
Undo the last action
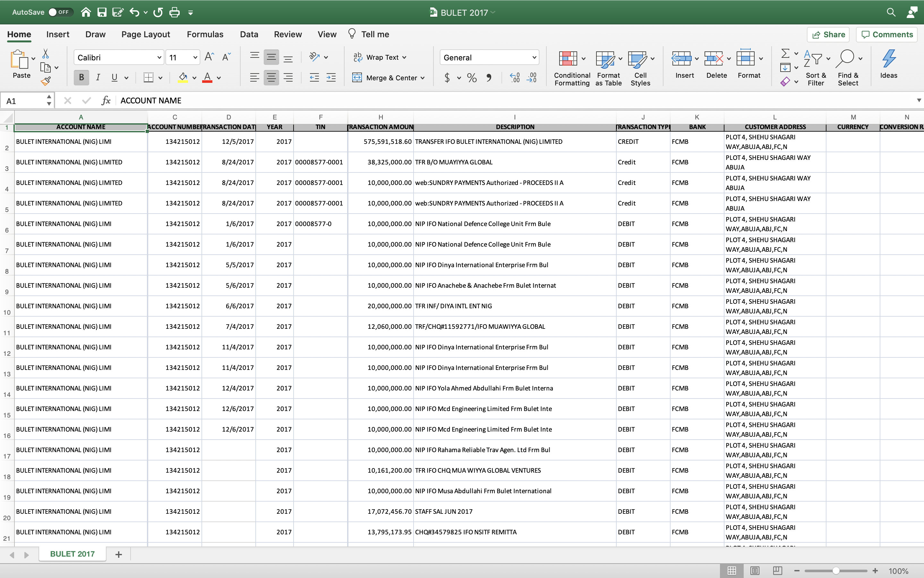[x=134, y=12]
